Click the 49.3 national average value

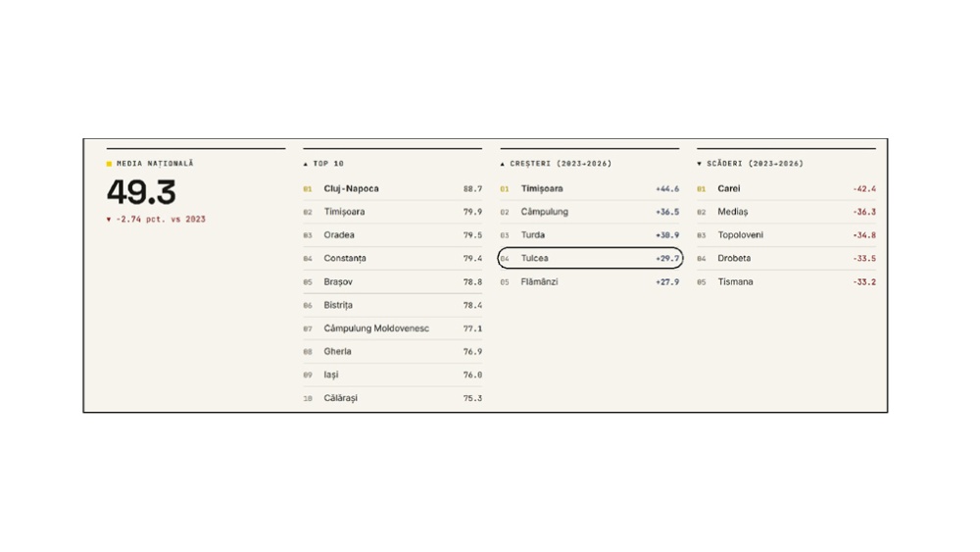point(141,192)
